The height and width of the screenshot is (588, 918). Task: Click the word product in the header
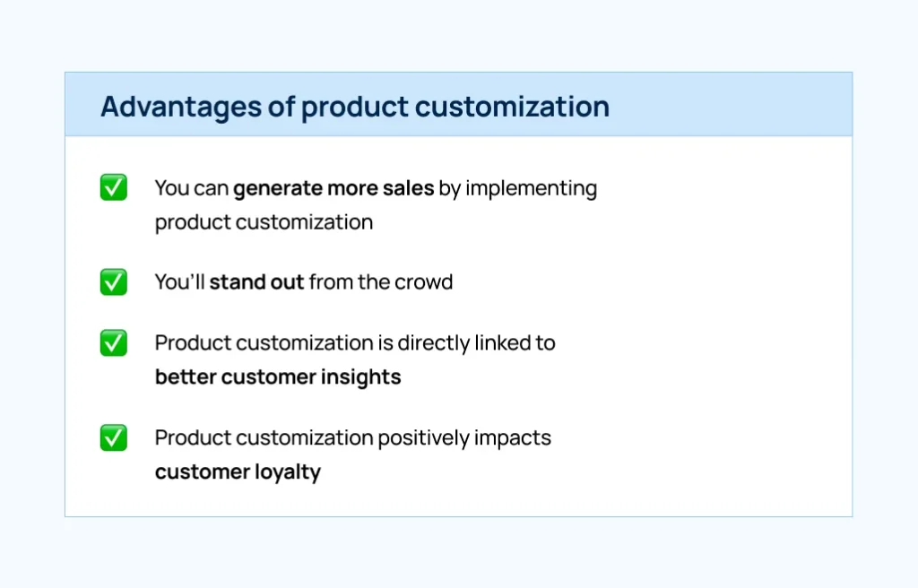pos(355,108)
